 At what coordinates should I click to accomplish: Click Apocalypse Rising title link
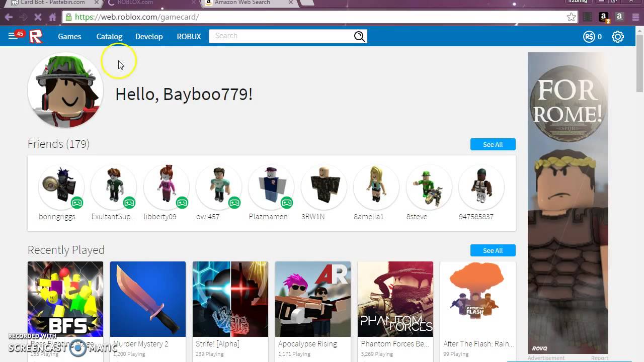pyautogui.click(x=307, y=344)
